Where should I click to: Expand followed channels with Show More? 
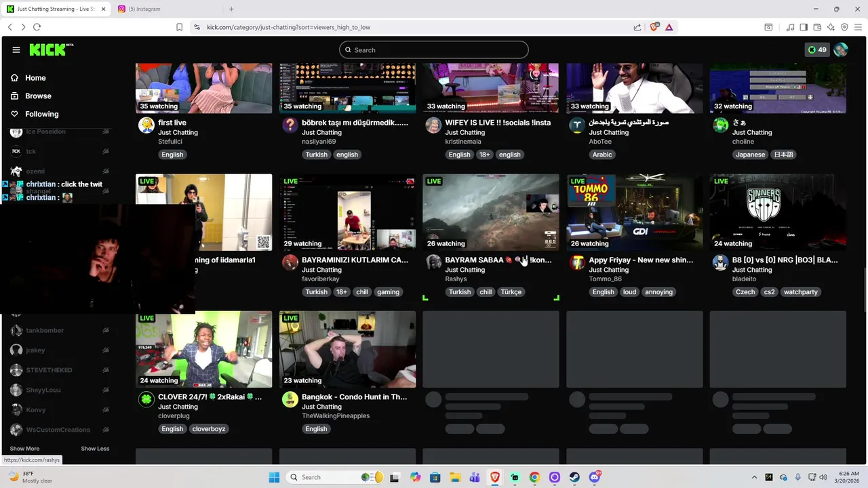(24, 449)
